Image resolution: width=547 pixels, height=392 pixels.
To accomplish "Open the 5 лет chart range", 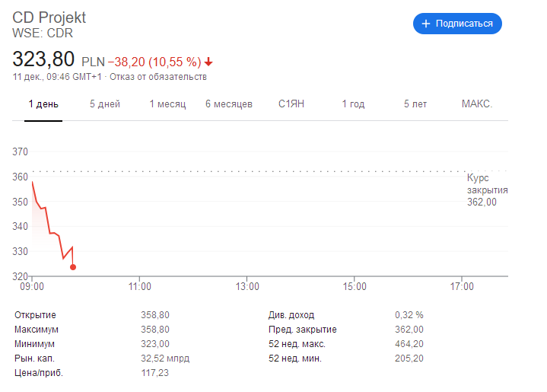I will point(415,104).
